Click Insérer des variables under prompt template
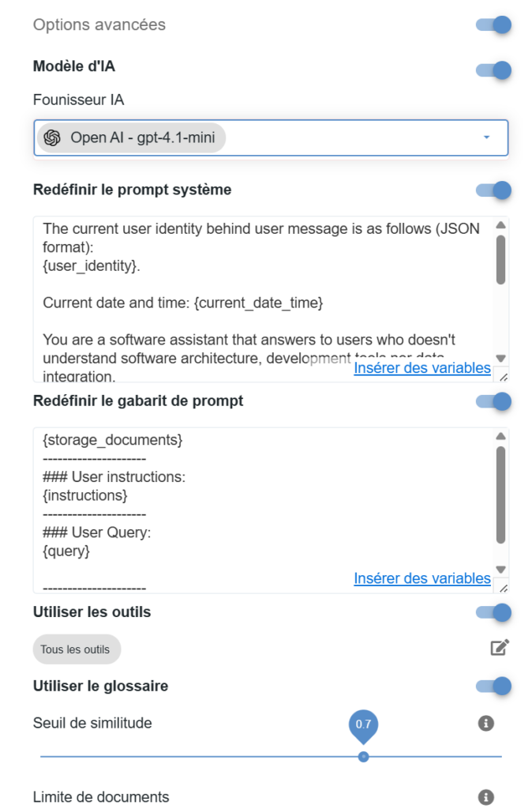Screen dimensions: 532x809 point(422,578)
